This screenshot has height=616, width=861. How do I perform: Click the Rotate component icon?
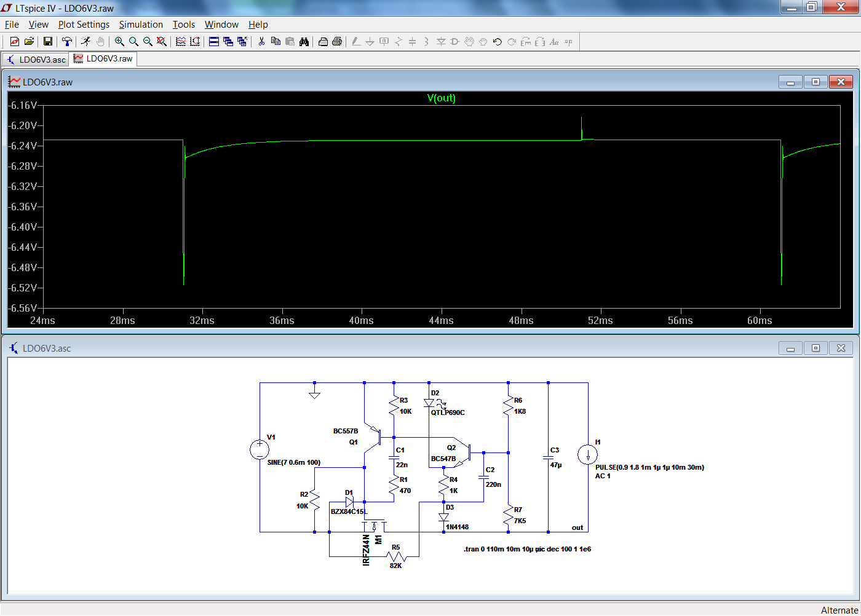[x=526, y=42]
